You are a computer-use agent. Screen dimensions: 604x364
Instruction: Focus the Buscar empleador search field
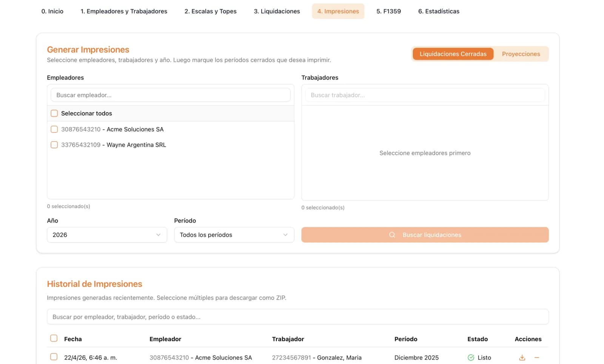click(x=171, y=95)
